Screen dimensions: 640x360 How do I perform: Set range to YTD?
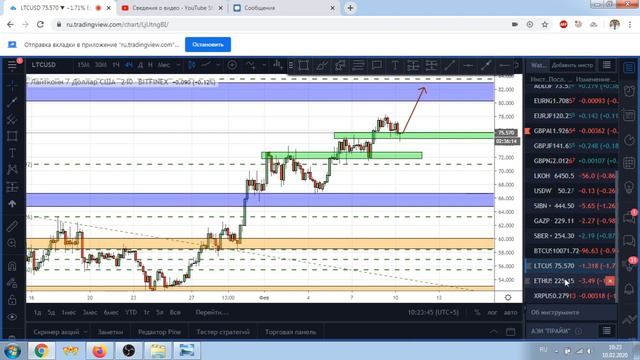[x=131, y=312]
